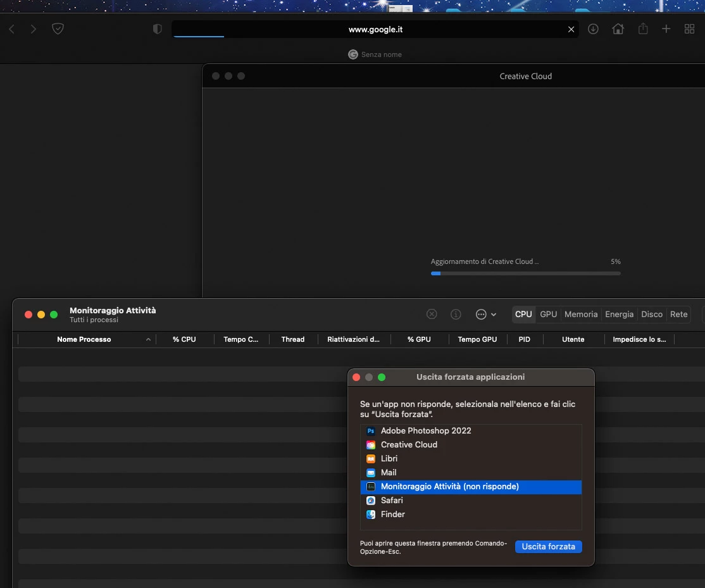Screen dimensions: 705x588
Task: Open process info in Monitoraggio Attività
Action: [x=456, y=314]
